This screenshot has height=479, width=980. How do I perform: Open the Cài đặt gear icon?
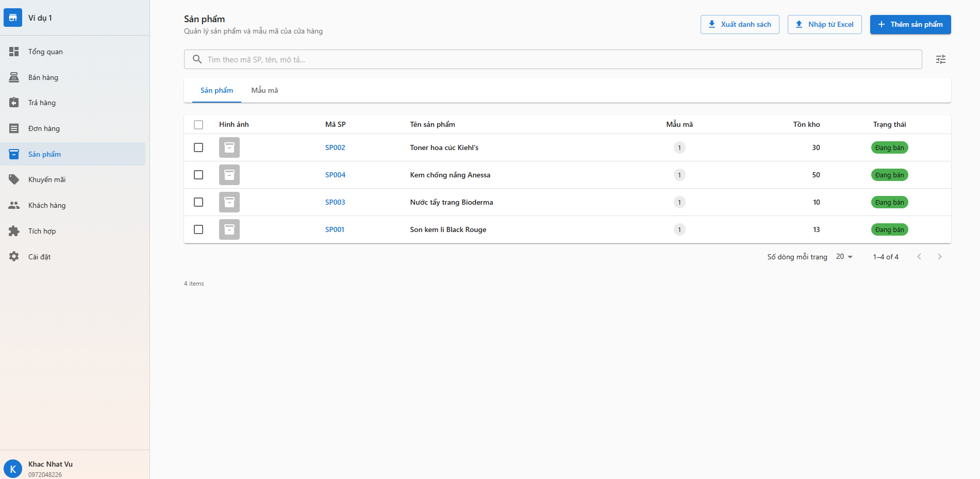pos(14,256)
